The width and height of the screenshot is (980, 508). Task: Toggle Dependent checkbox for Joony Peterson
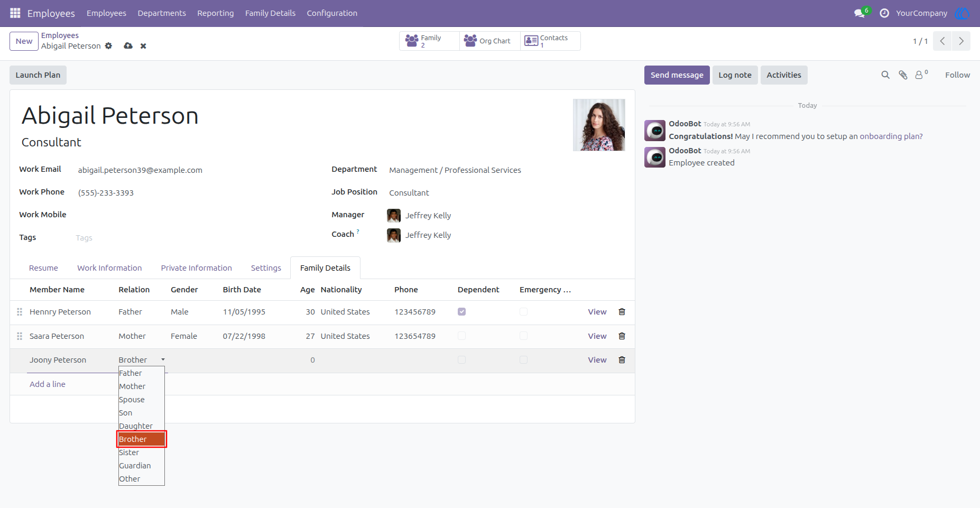point(462,360)
